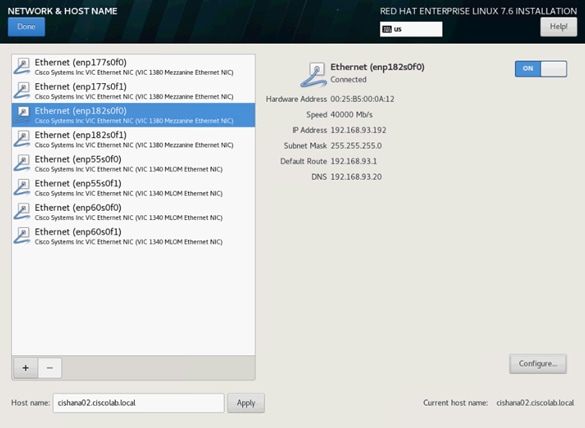Open the Help! button
Screen dimensions: 585x428
[558, 26]
